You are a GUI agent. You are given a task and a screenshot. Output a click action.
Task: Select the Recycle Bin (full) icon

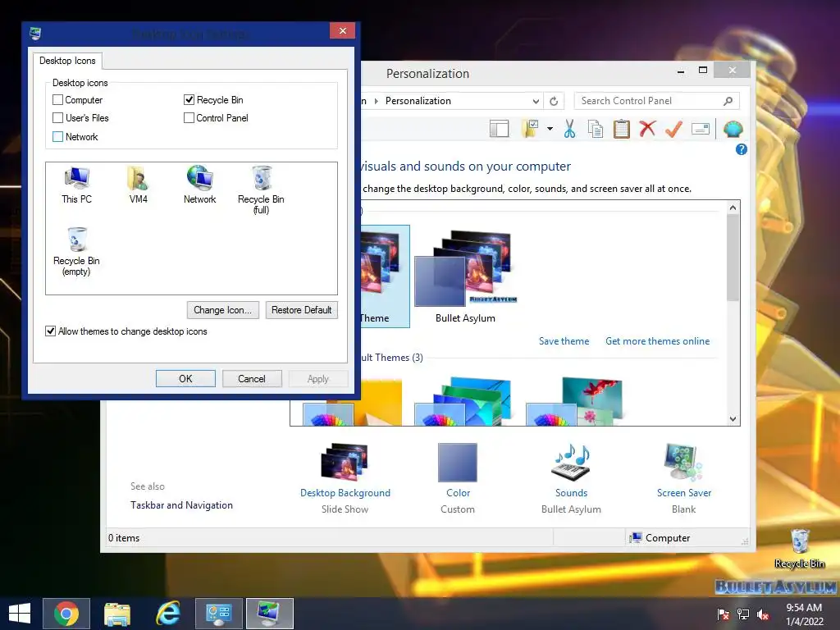tap(261, 189)
